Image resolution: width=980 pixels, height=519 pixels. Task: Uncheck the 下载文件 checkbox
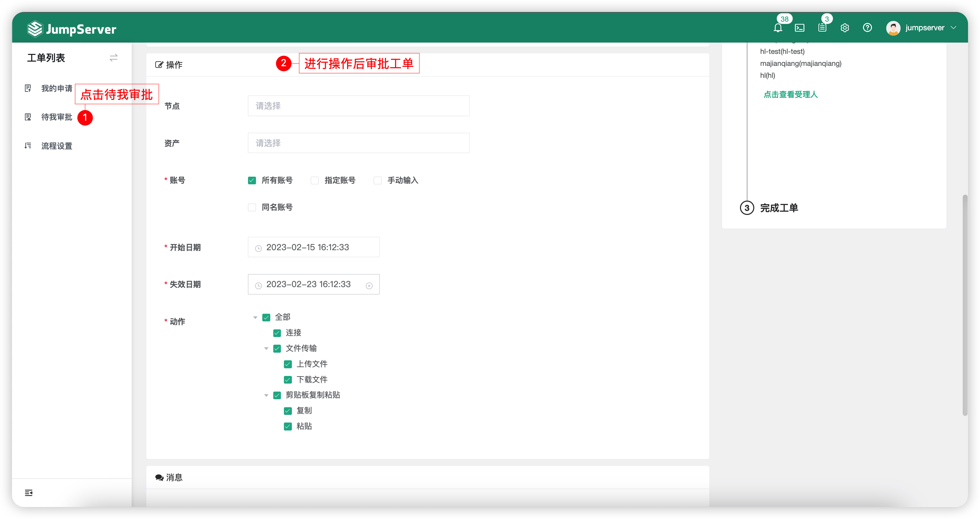[288, 380]
